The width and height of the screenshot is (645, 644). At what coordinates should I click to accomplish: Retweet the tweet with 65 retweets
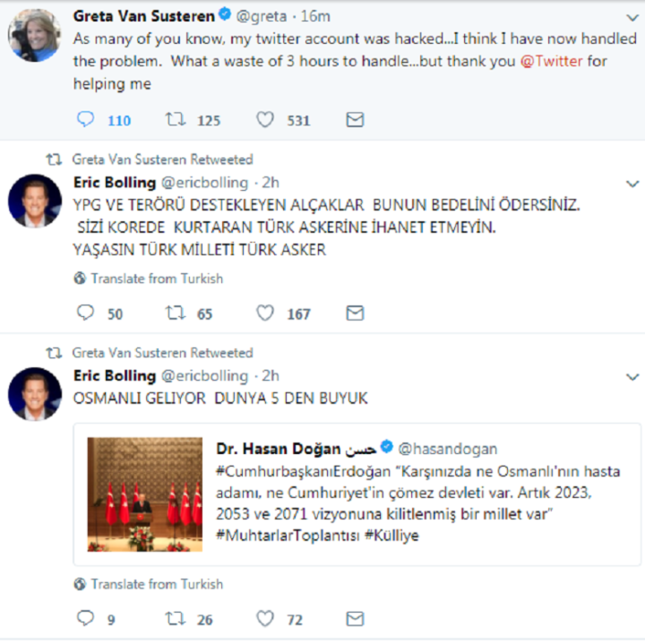(x=175, y=313)
